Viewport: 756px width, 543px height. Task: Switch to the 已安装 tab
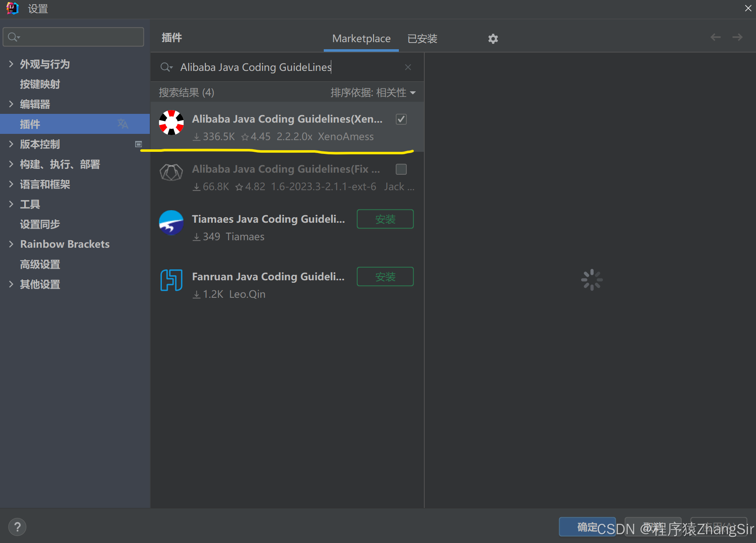click(x=422, y=39)
